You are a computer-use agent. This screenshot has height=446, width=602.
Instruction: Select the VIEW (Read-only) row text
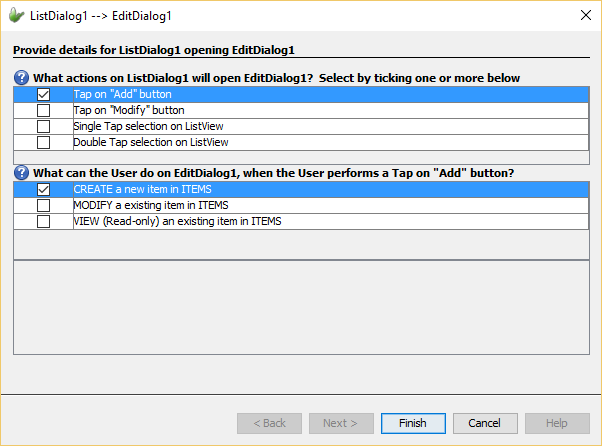tap(177, 222)
